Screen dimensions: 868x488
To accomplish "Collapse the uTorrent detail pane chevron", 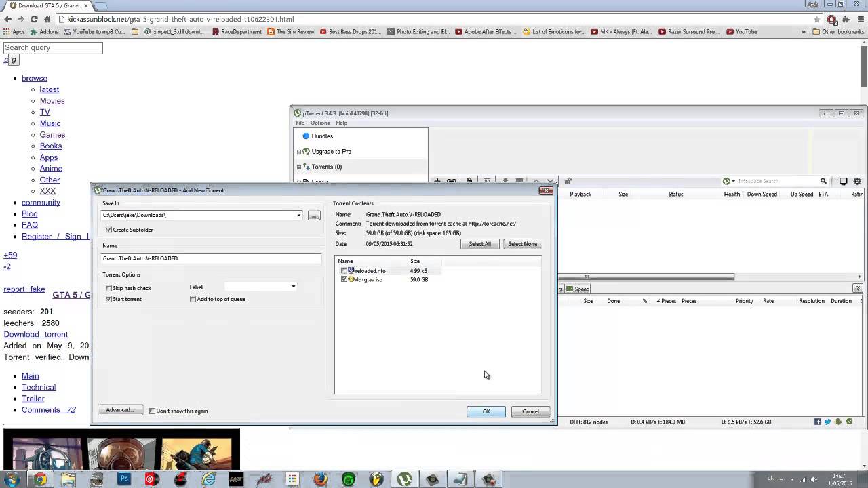I will [x=858, y=289].
